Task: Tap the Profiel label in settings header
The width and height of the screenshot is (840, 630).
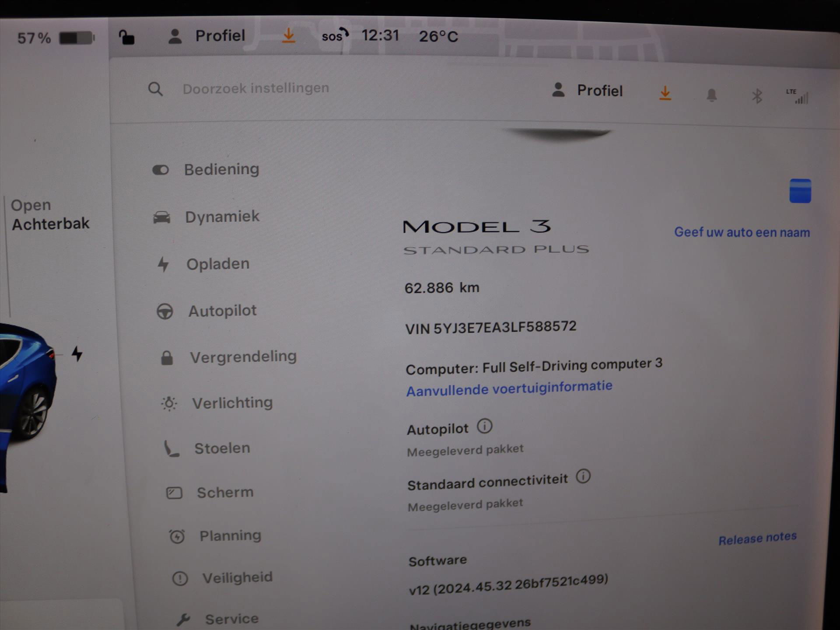Action: coord(599,91)
